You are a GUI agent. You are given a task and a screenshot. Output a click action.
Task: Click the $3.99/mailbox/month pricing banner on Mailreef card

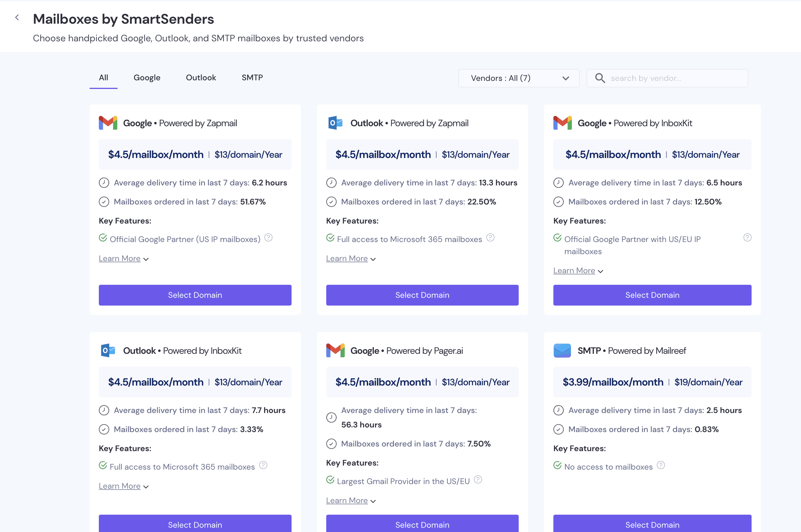pyautogui.click(x=613, y=382)
